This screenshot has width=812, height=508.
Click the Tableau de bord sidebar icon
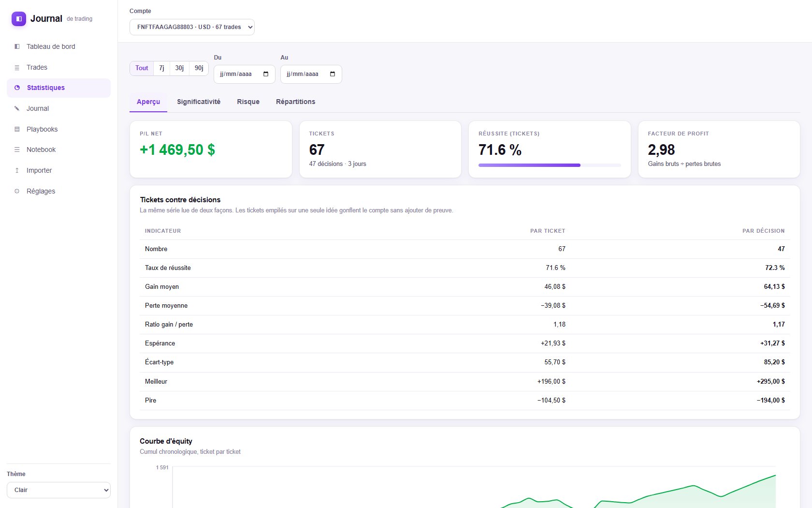17,46
